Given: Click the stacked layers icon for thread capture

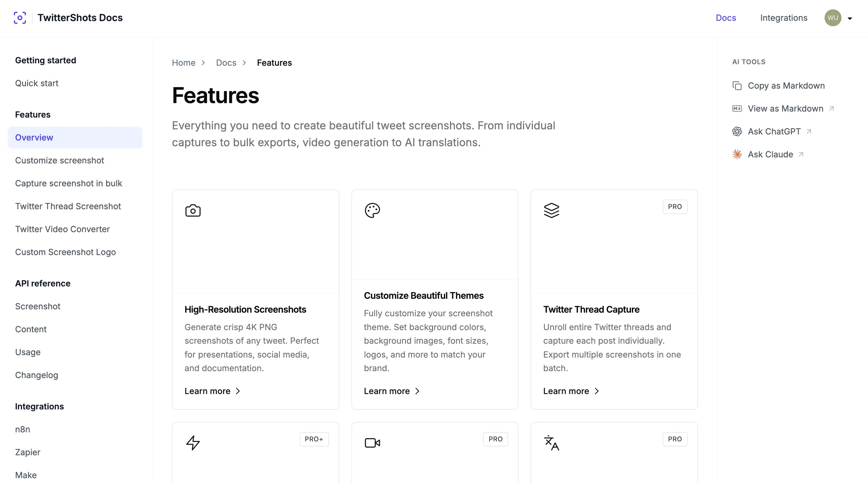Looking at the screenshot, I should [551, 210].
